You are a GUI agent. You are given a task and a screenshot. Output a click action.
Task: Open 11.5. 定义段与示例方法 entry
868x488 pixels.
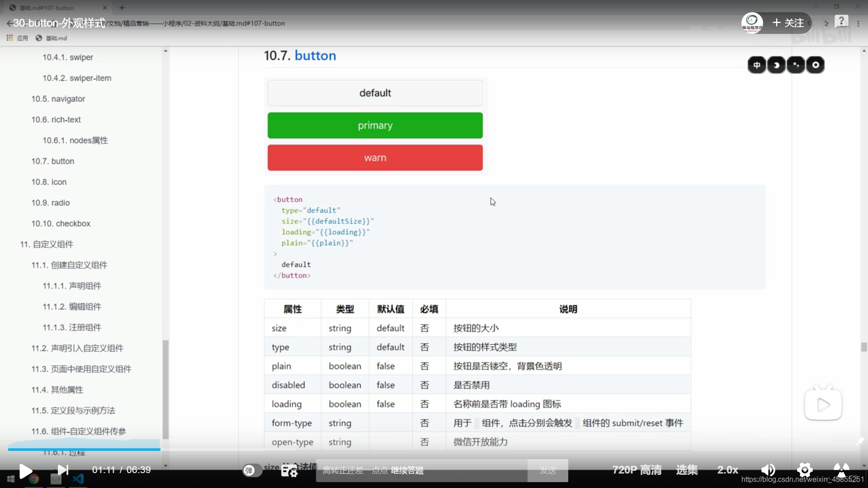73,411
